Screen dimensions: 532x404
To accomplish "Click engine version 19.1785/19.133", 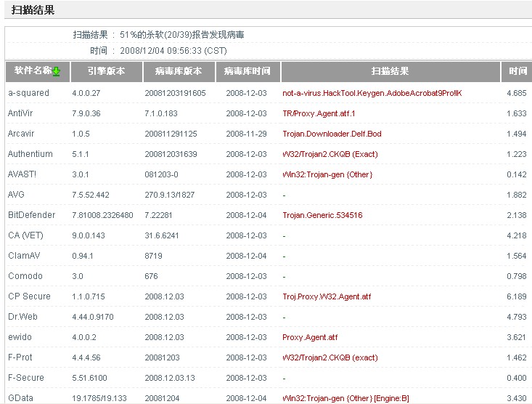I will point(99,398).
